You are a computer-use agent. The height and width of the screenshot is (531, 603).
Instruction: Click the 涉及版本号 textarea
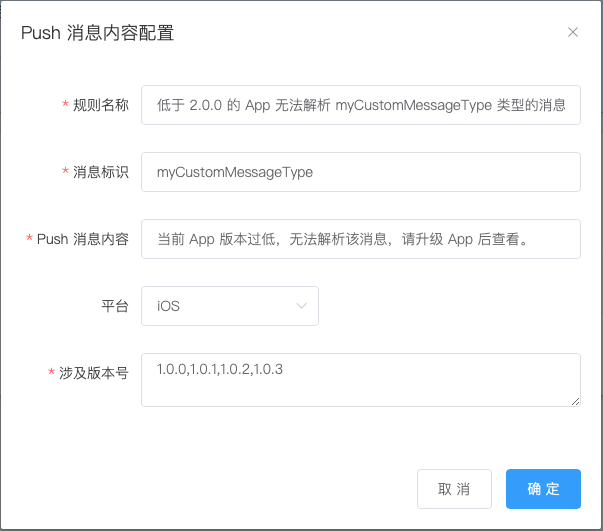tap(361, 380)
